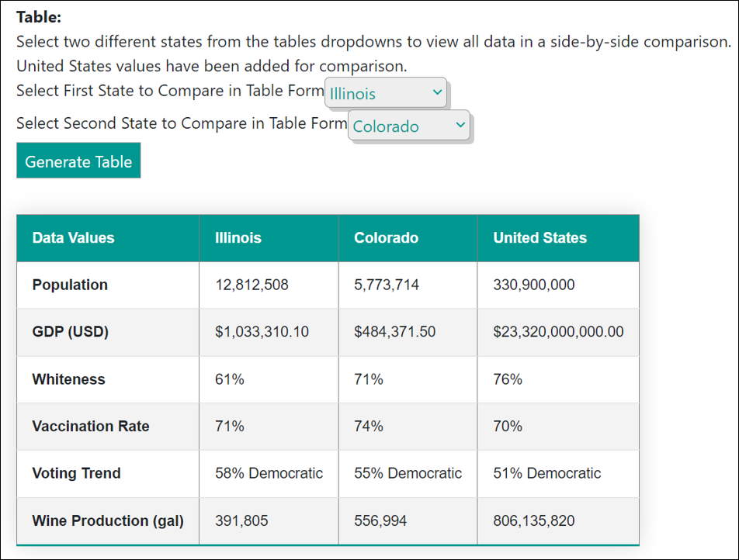Select United States GDP value cell
Image resolution: width=739 pixels, height=560 pixels.
(x=558, y=332)
